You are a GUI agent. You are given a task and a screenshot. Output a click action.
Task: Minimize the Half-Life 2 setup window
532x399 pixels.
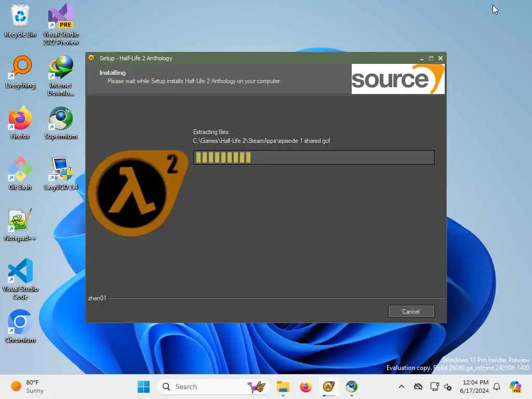(x=422, y=58)
